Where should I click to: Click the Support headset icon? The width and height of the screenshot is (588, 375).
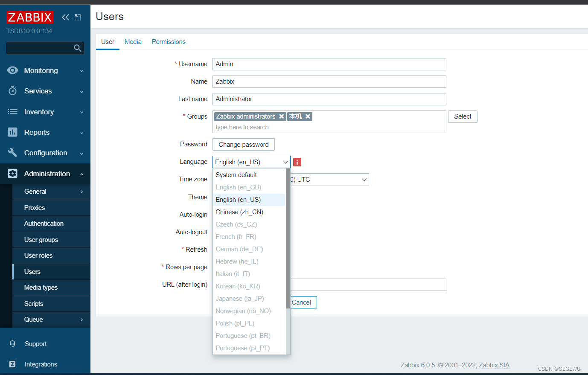(12, 344)
